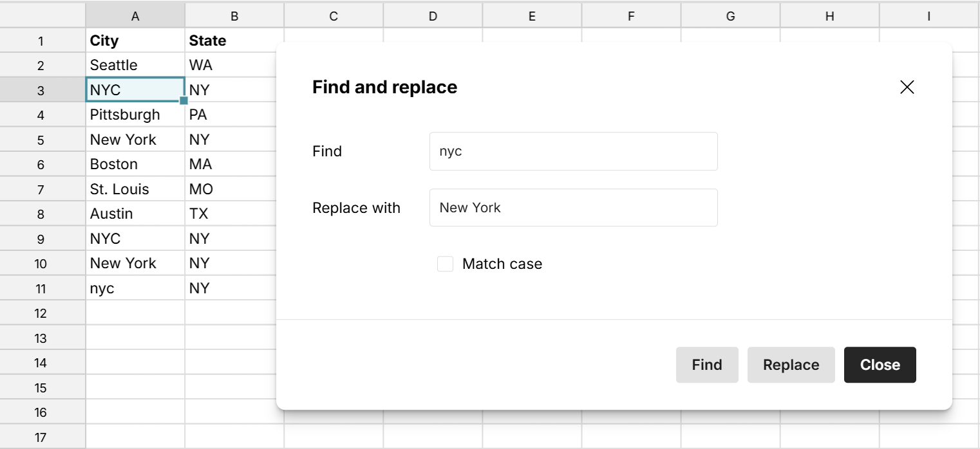Select the cell containing Austin
Viewport: 980px width, 449px height.
pos(135,214)
